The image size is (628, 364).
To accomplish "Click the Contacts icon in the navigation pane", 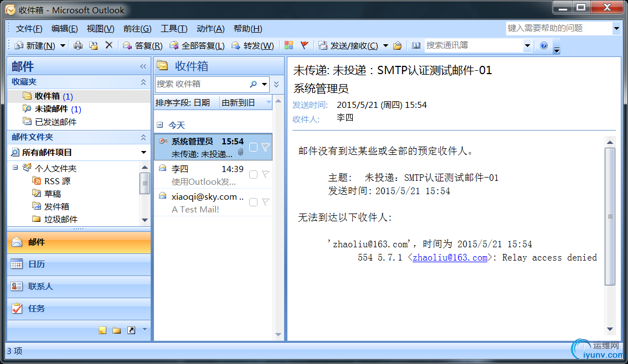I will point(17,287).
